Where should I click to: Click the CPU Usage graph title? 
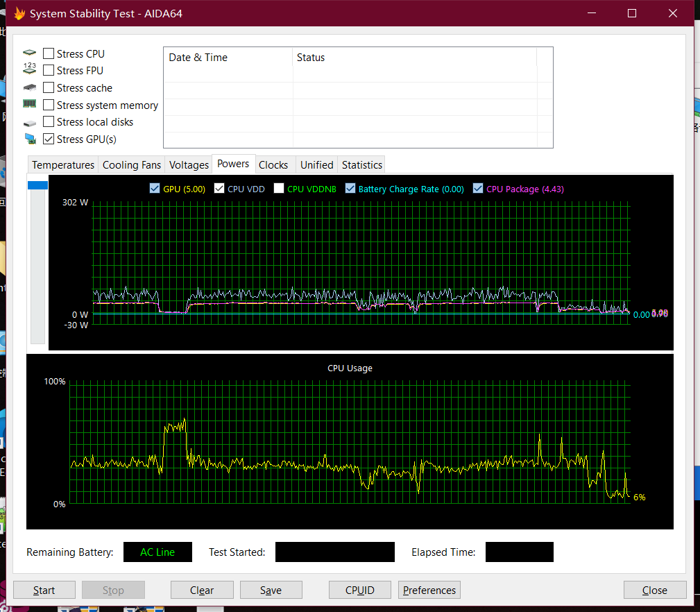click(x=350, y=368)
